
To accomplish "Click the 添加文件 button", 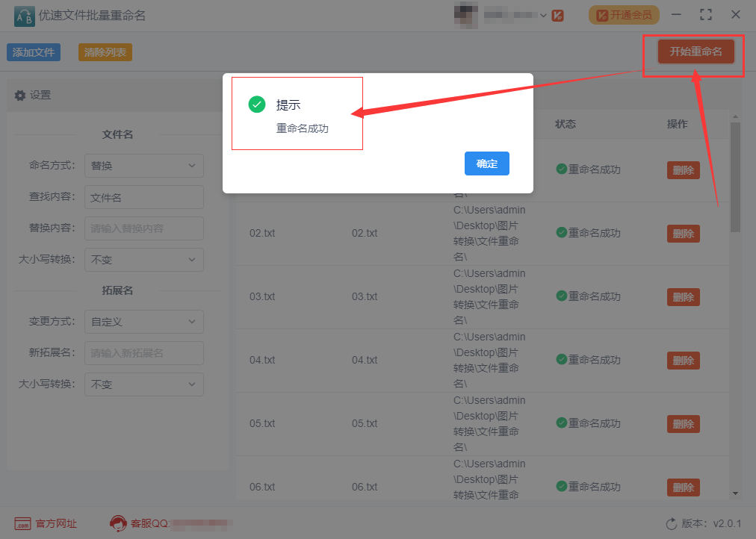I will 34,52.
